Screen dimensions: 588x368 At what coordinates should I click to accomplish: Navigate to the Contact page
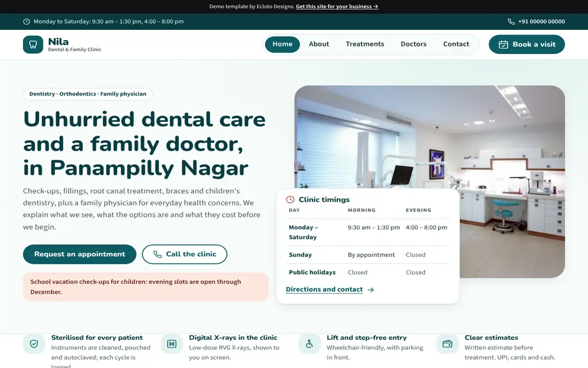coord(456,44)
